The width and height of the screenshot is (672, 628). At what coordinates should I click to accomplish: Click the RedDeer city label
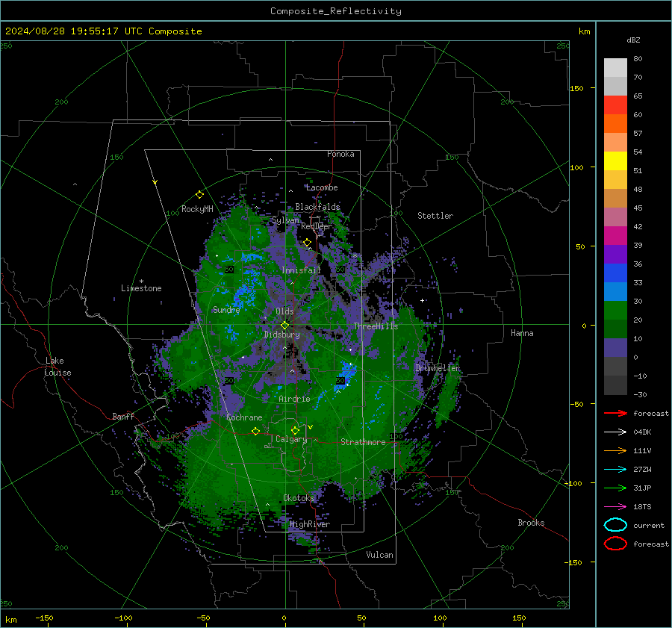(x=317, y=226)
